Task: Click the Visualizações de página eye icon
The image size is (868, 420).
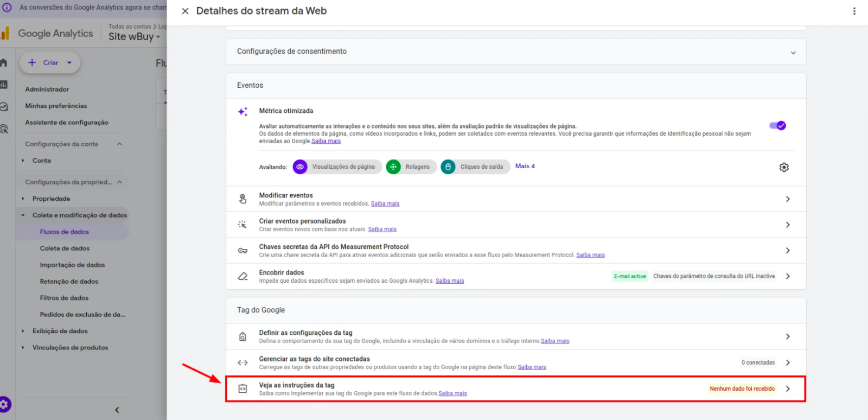Action: [x=300, y=167]
